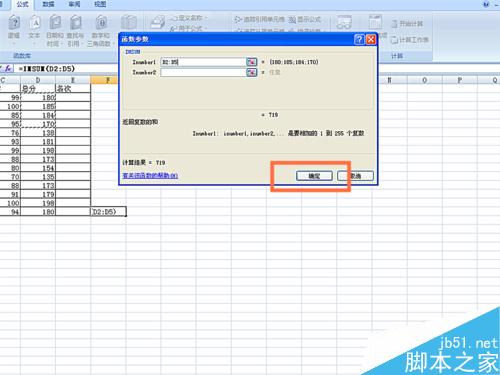Select column F header
The image size is (500, 375).
point(107,80)
